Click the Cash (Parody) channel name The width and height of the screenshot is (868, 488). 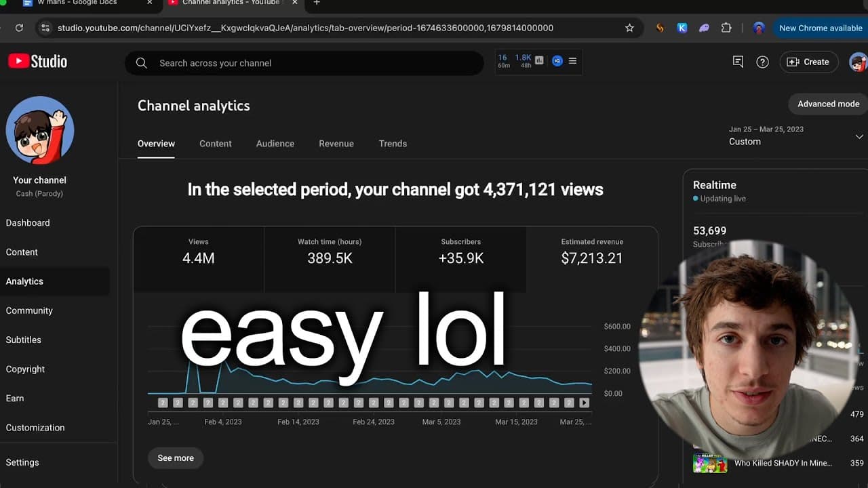tap(39, 194)
